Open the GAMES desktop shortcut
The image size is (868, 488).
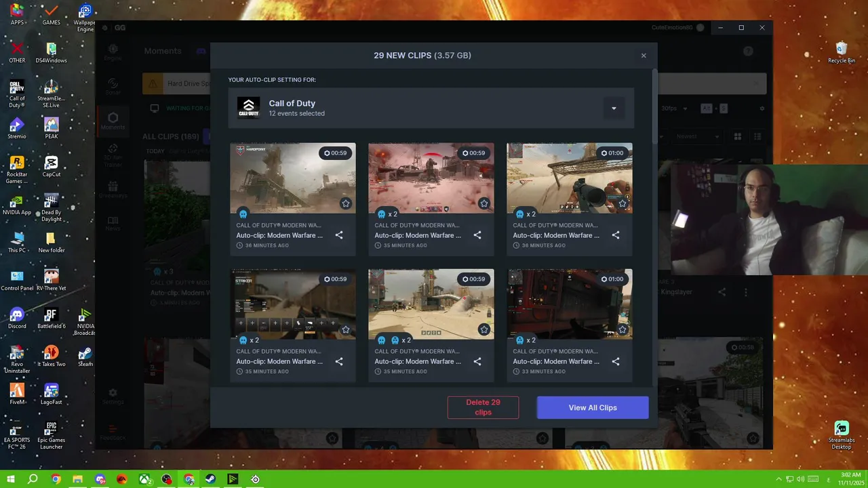tap(51, 14)
